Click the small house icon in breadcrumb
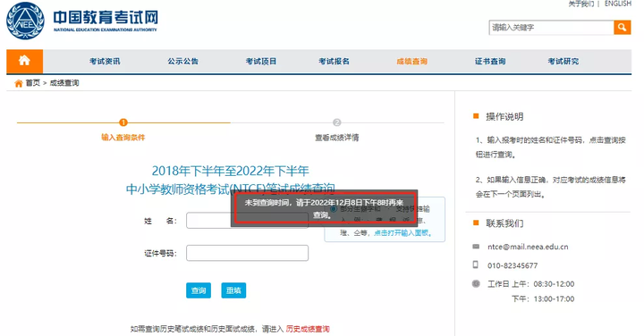This screenshot has height=336, width=644. click(x=19, y=83)
